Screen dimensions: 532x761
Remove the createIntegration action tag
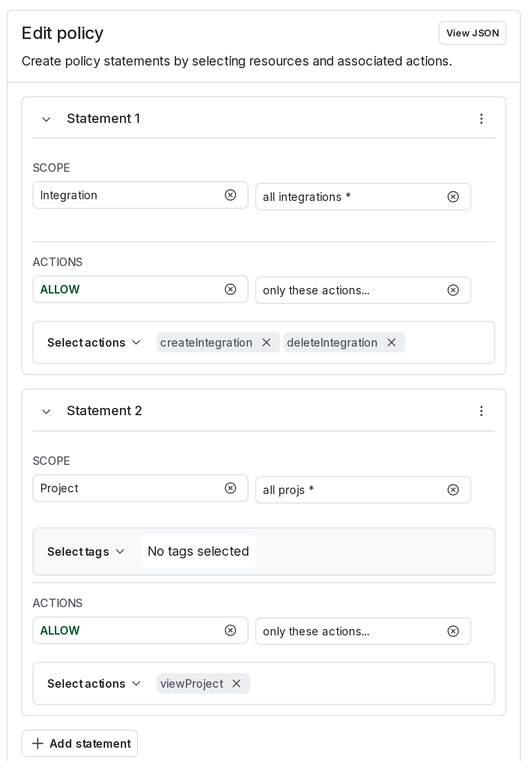[266, 342]
